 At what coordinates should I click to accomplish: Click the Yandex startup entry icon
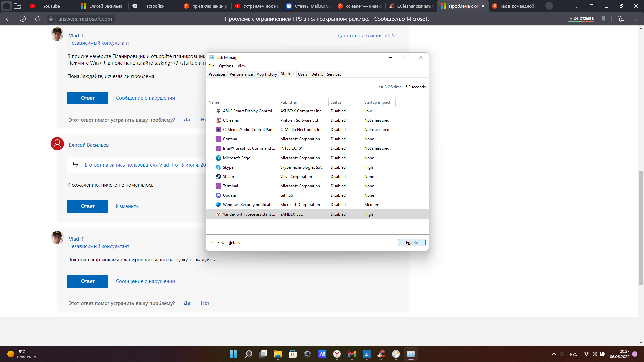[218, 214]
